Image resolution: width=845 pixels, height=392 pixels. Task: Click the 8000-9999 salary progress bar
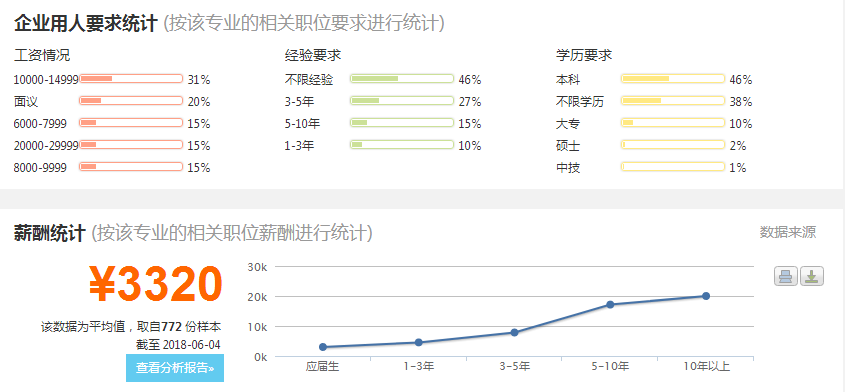point(131,167)
